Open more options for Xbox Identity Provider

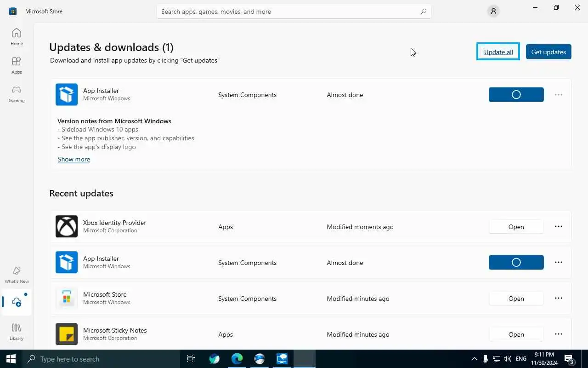click(x=559, y=226)
